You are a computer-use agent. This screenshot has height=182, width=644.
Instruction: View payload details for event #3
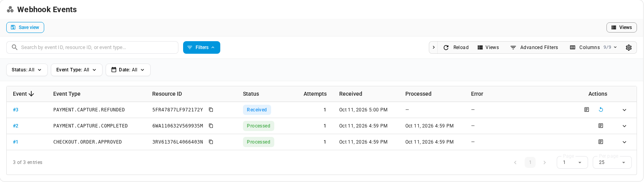pyautogui.click(x=586, y=110)
